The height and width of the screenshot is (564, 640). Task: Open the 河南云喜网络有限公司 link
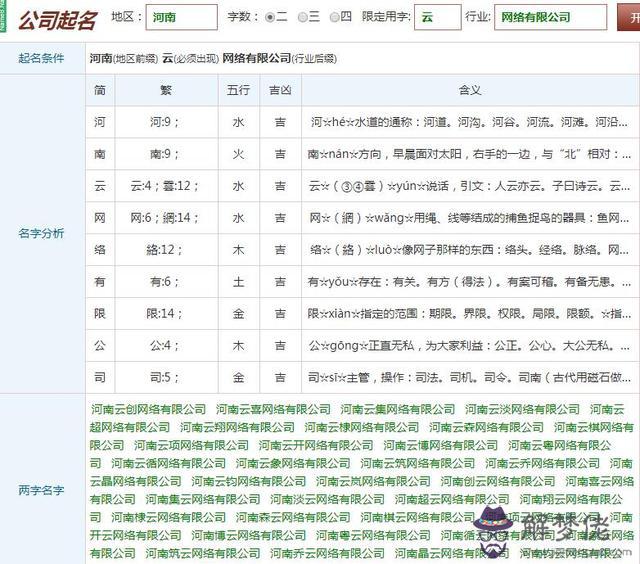273,409
